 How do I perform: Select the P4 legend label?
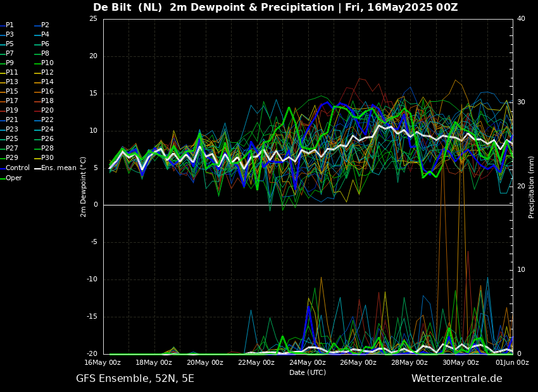tap(42, 34)
